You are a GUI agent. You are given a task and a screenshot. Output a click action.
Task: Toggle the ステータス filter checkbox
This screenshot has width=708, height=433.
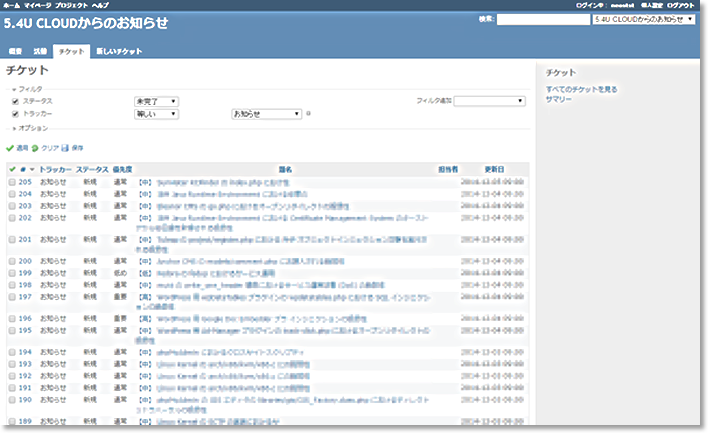coord(15,101)
